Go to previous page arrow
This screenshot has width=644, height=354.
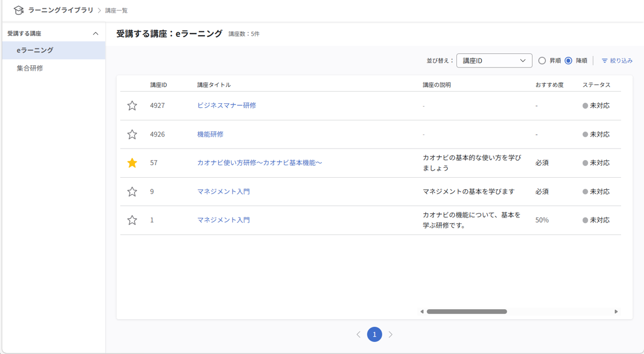click(x=358, y=334)
